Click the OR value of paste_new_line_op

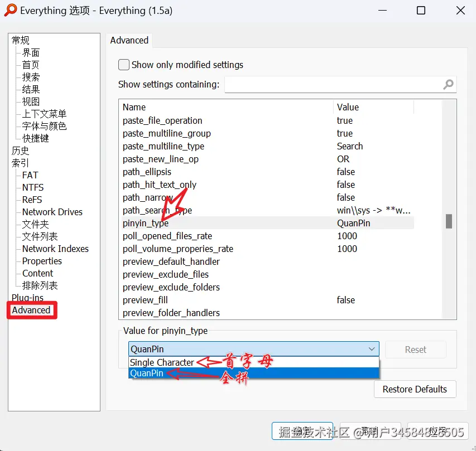(x=343, y=159)
